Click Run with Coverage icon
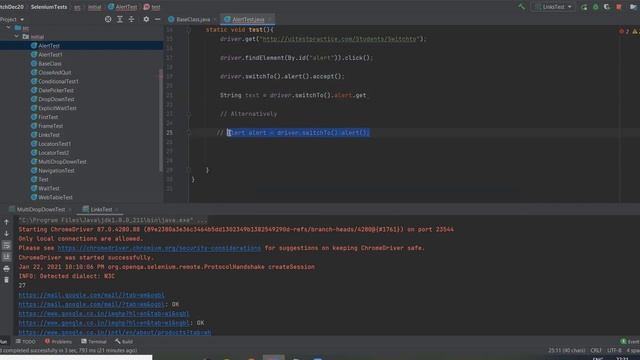640x360 pixels. click(x=607, y=7)
